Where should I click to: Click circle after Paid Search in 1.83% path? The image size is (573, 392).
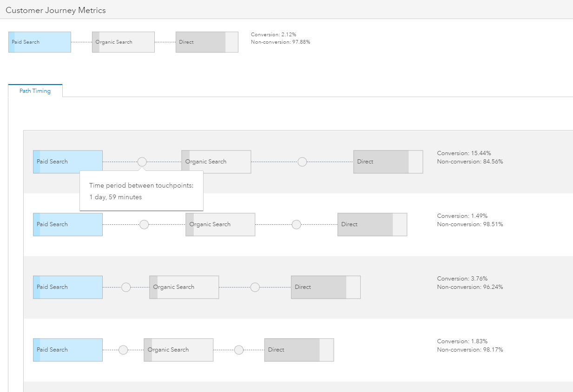123,350
